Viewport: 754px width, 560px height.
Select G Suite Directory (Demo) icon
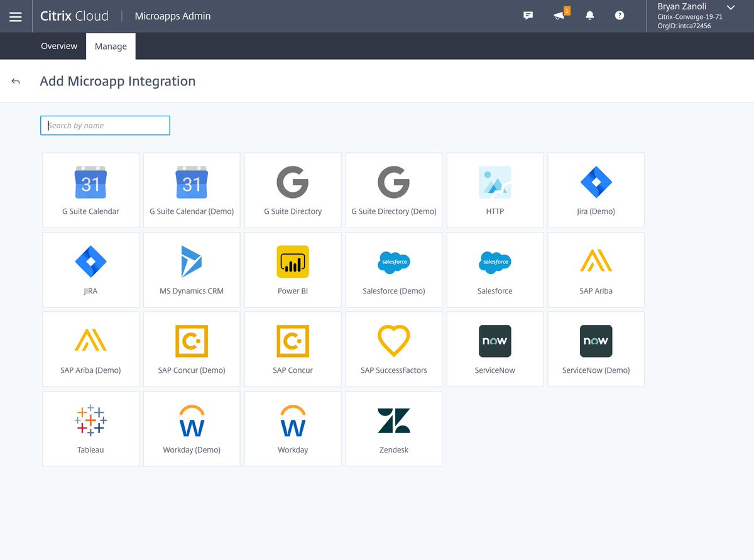pyautogui.click(x=394, y=182)
